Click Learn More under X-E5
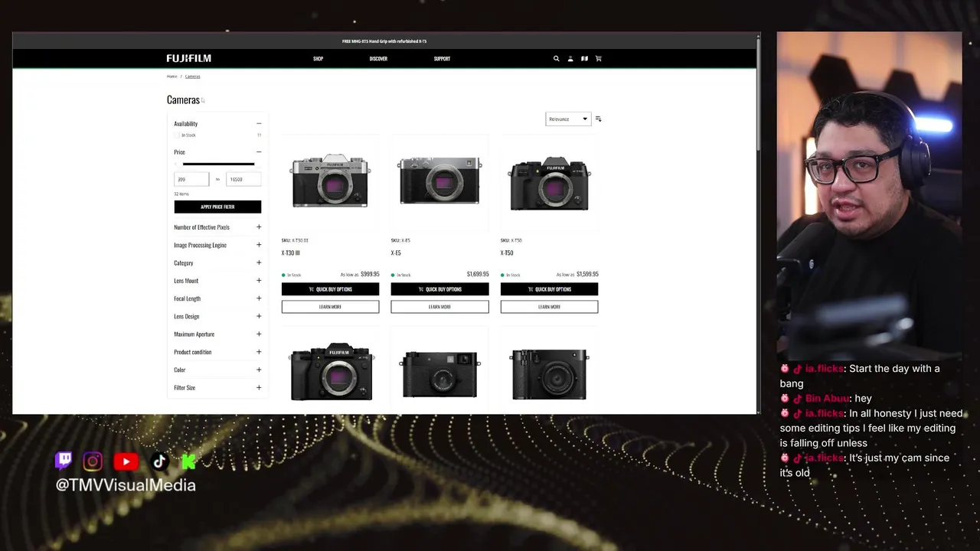Viewport: 980px width, 551px height. pyautogui.click(x=439, y=307)
